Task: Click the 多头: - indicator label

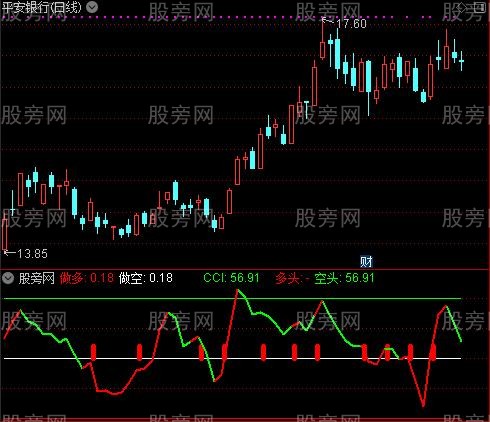Action: click(293, 278)
